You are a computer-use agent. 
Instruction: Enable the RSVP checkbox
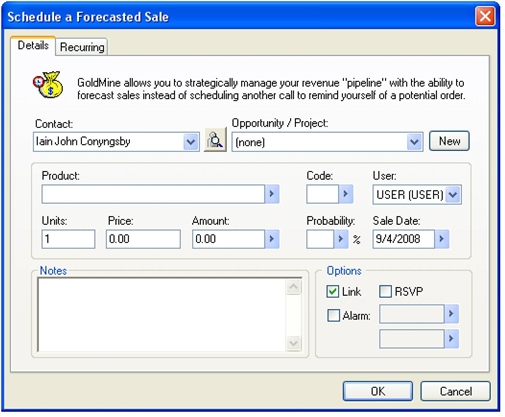(x=385, y=291)
